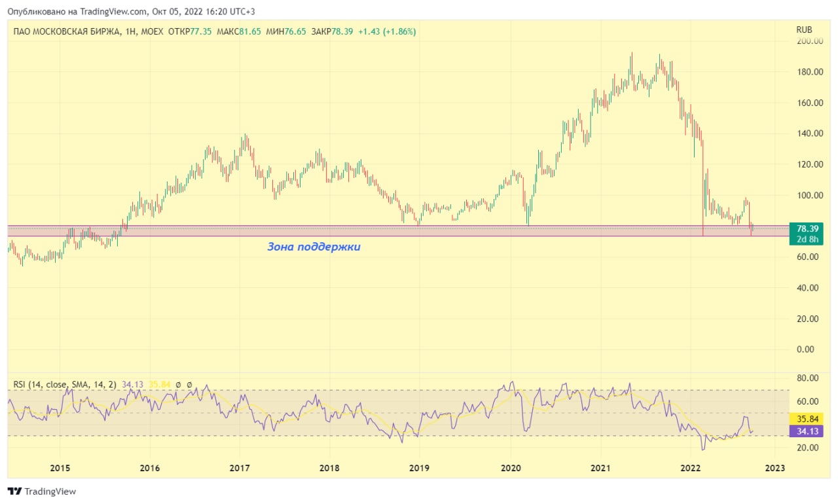This screenshot has width=838, height=504.
Task: Click the 160.00 price axis label
Action: [809, 103]
